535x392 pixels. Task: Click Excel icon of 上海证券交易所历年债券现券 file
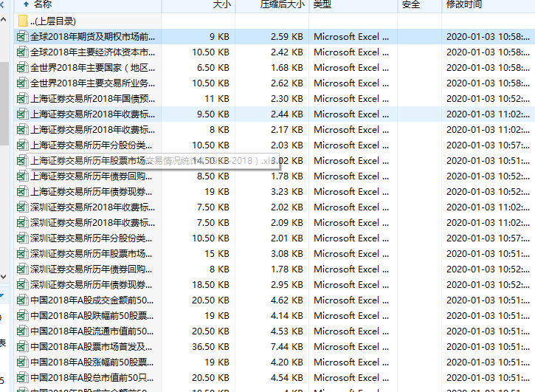pos(23,191)
